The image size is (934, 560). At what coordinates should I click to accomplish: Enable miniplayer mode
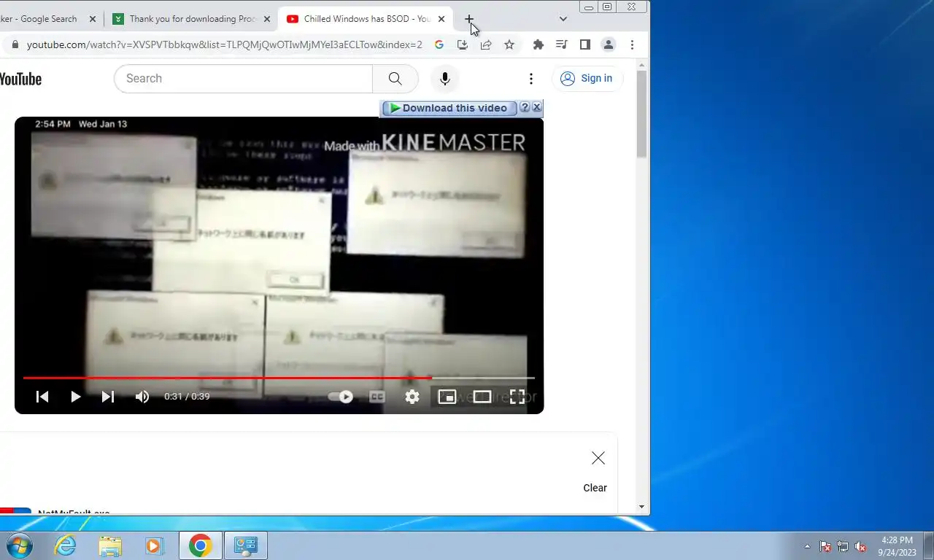coord(447,397)
